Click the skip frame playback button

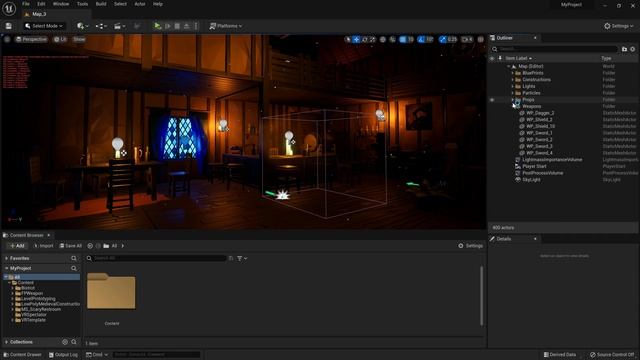[x=167, y=26]
